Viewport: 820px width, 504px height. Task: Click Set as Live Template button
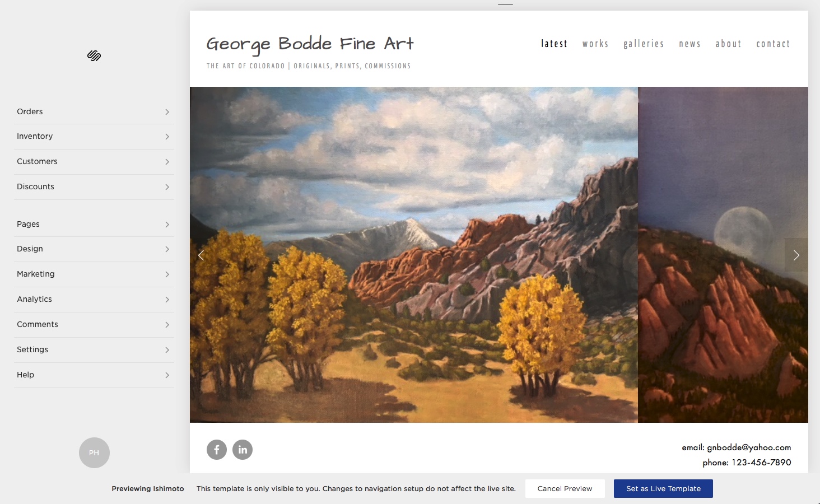pos(663,488)
